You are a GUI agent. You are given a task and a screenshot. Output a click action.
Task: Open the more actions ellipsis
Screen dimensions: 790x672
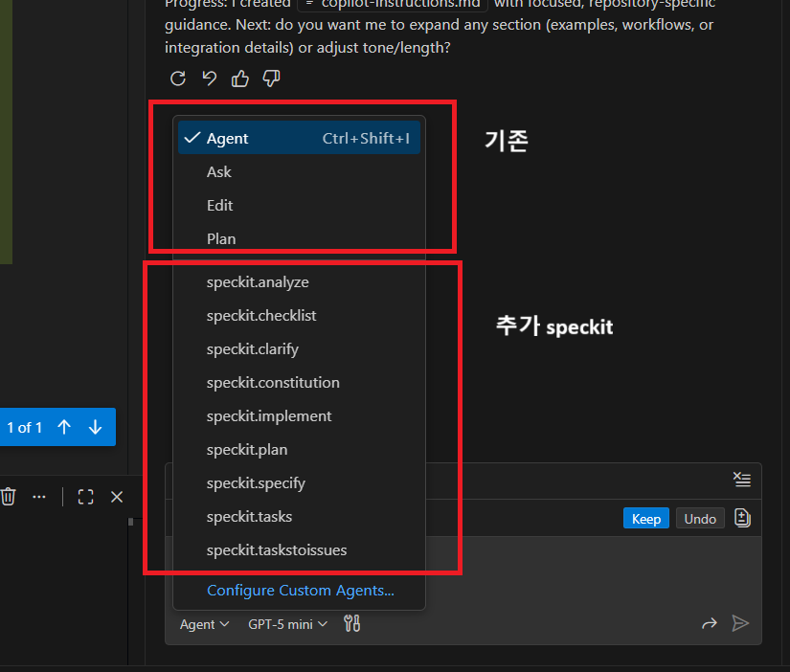coord(39,497)
